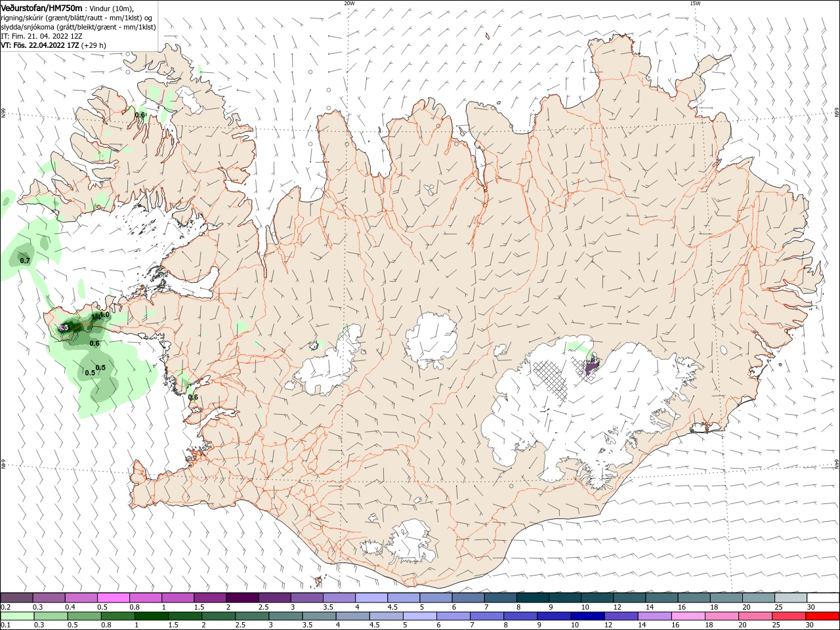Click the purple snowfall patch on Vatnajökull
The height and width of the screenshot is (630, 840).
click(x=591, y=366)
